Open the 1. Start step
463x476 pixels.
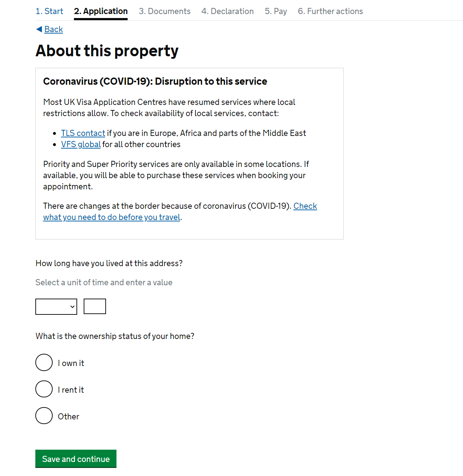pos(49,11)
